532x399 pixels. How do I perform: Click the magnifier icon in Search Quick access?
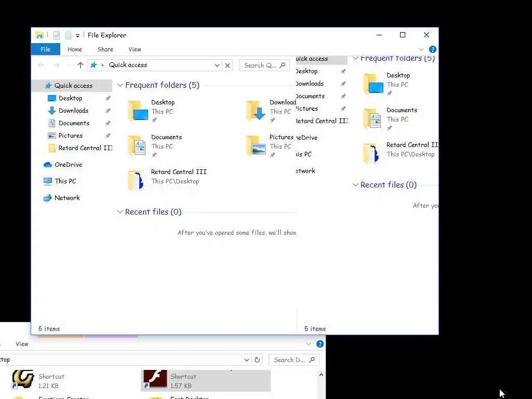[282, 65]
